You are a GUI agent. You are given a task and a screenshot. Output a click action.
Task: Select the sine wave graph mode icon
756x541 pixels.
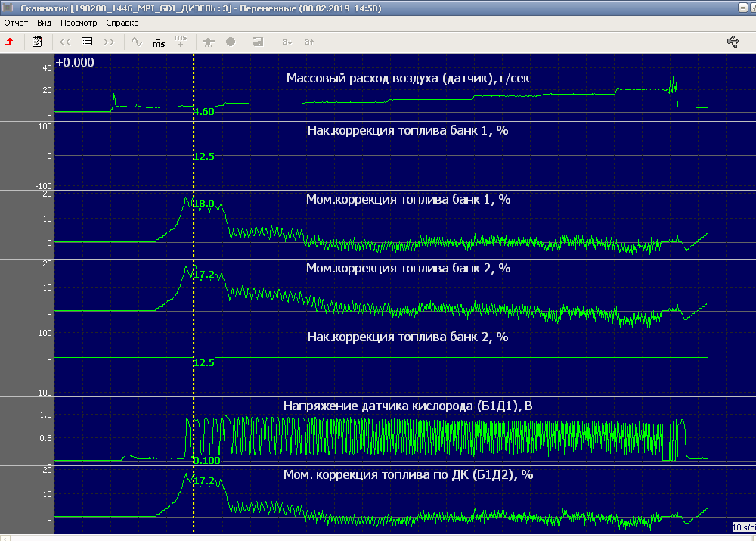[x=137, y=42]
